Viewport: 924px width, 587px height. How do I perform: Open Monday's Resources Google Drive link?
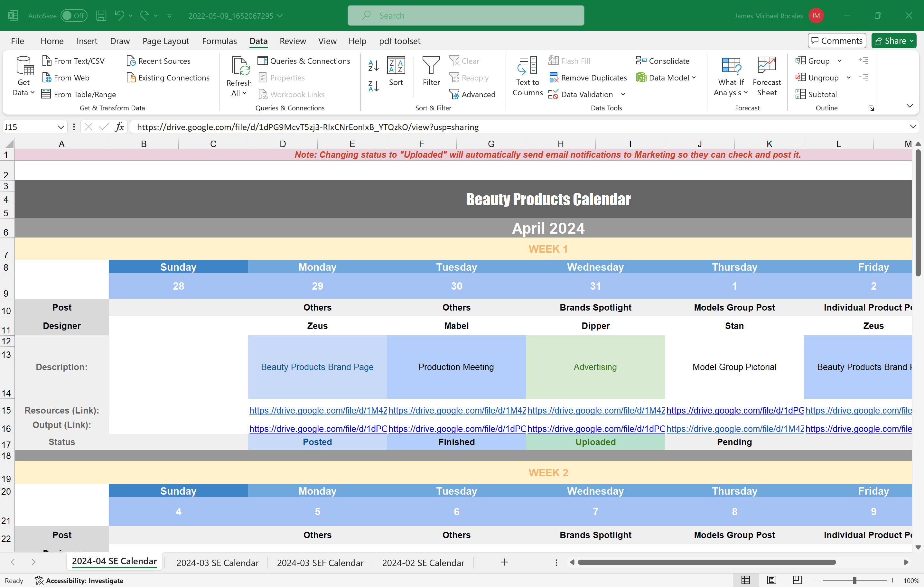point(317,410)
